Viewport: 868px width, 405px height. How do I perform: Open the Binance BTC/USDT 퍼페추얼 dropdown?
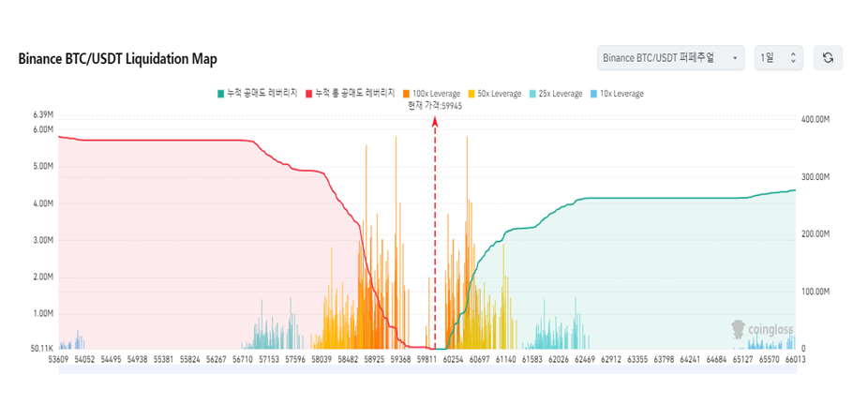click(670, 57)
